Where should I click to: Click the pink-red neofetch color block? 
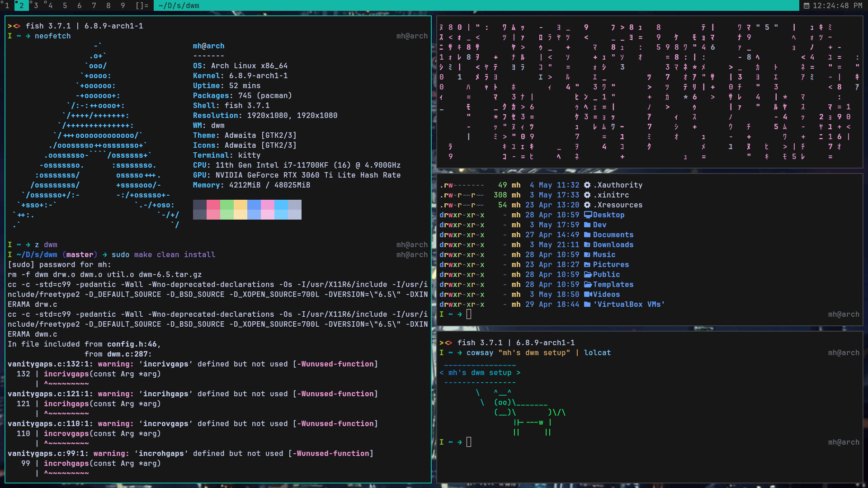(213, 210)
